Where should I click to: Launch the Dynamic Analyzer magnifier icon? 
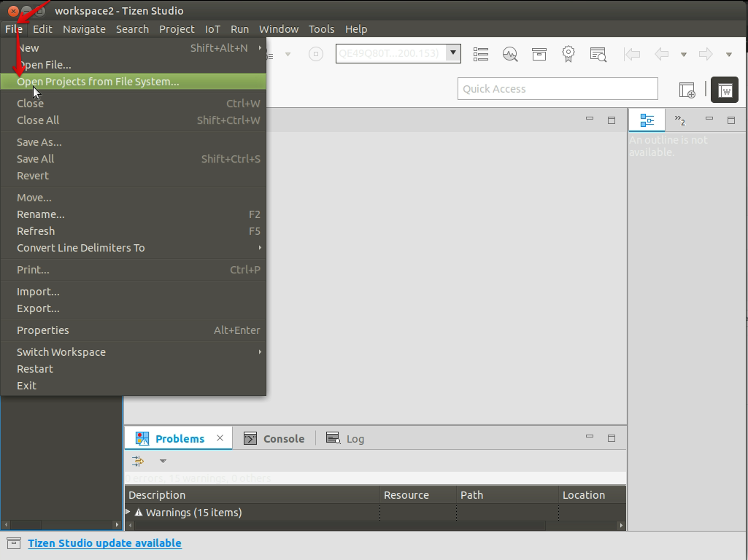pos(510,55)
